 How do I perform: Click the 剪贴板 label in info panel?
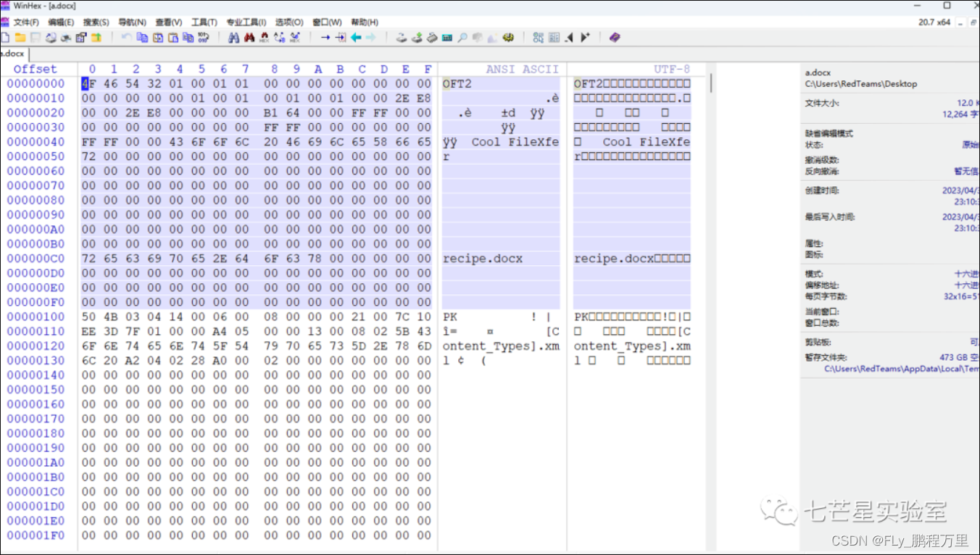click(x=819, y=342)
